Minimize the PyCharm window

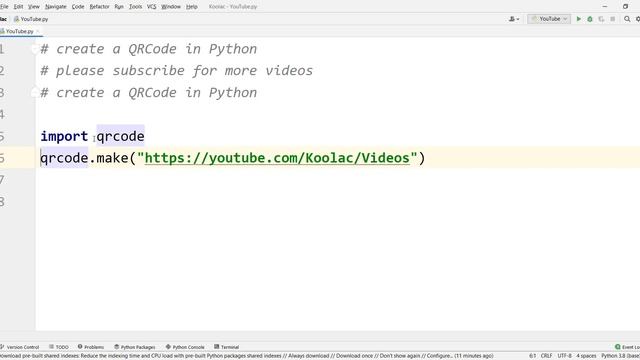[604, 7]
